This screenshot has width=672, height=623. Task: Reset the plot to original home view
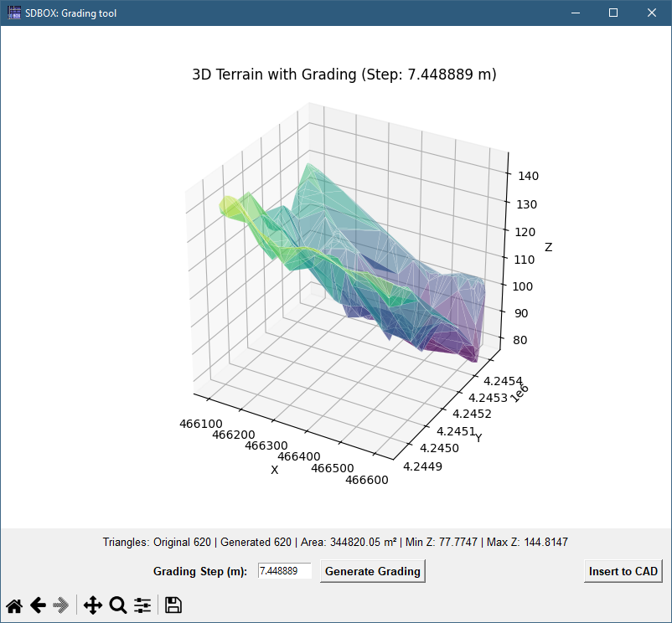[x=14, y=605]
